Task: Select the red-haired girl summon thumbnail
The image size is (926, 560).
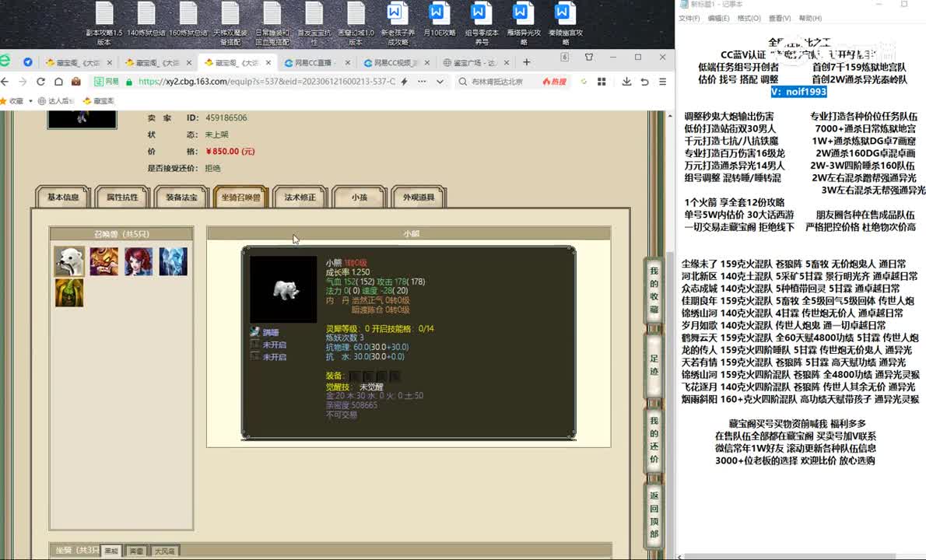Action: [139, 261]
